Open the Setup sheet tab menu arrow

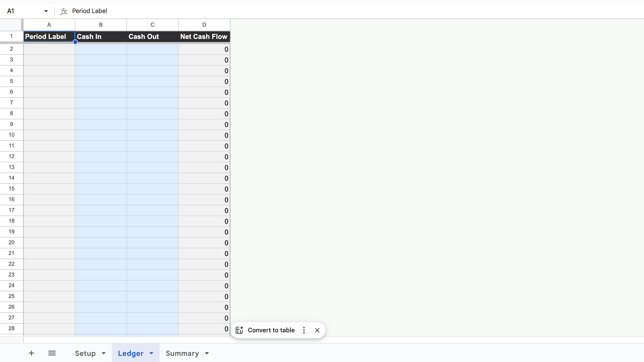pyautogui.click(x=103, y=353)
